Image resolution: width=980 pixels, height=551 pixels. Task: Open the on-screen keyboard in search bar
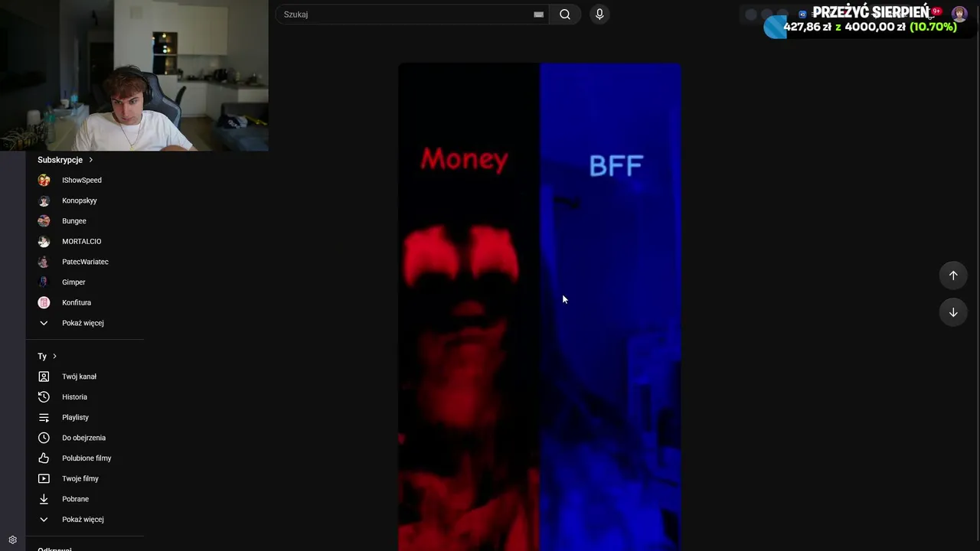[x=538, y=15]
